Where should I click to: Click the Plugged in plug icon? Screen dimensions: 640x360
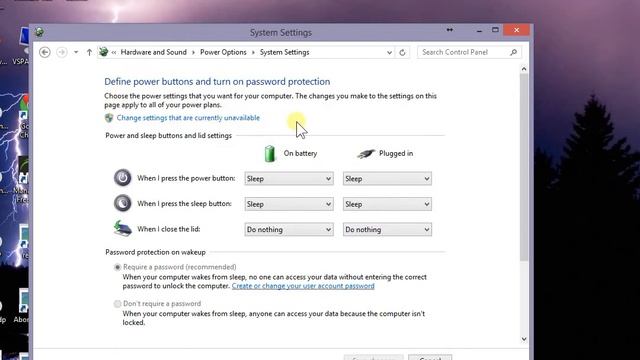click(366, 153)
